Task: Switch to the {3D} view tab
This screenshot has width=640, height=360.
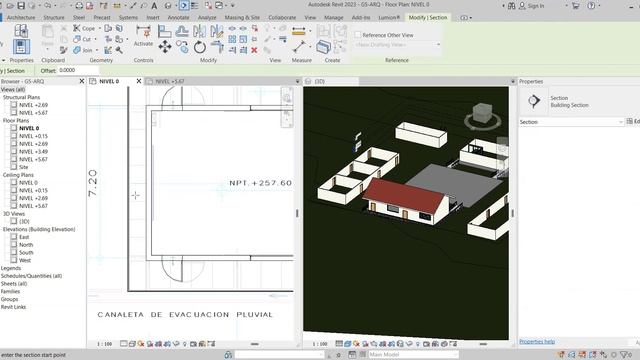Action: (x=320, y=81)
